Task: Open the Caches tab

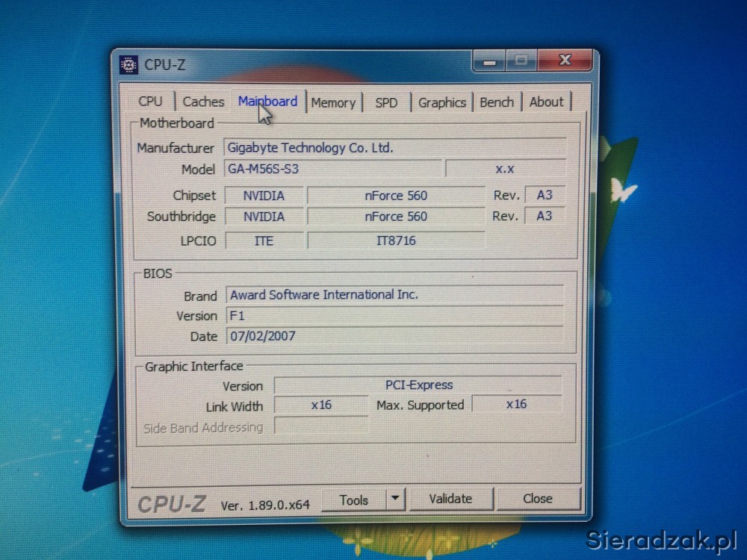Action: (203, 102)
